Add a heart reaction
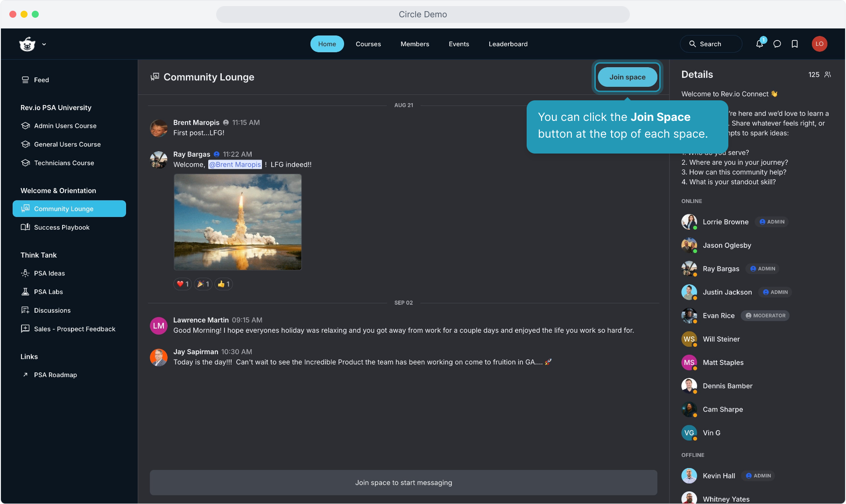The width and height of the screenshot is (846, 504). [x=183, y=284]
